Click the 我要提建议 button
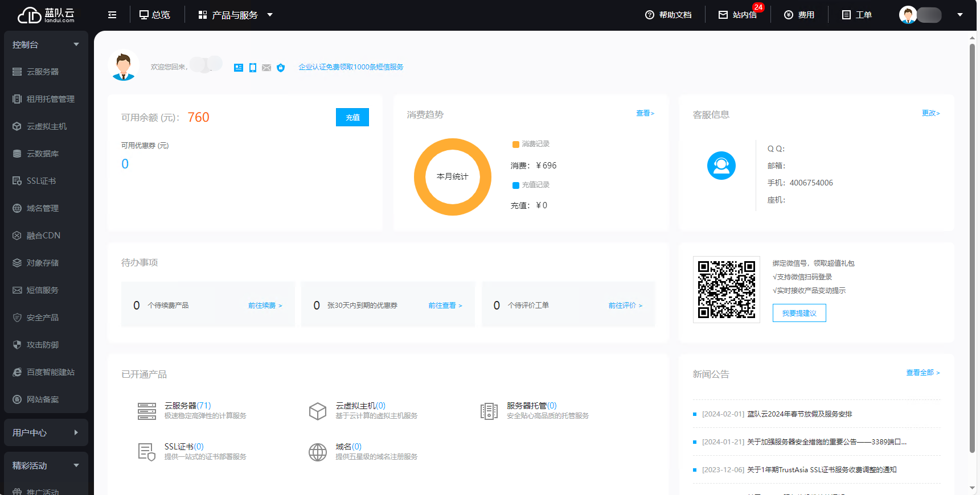Viewport: 980px width, 495px height. 799,313
